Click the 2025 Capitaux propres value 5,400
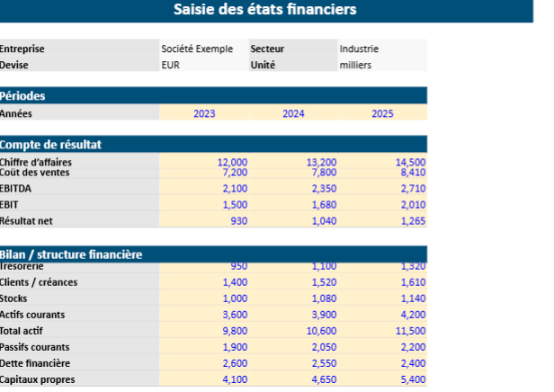554x392 pixels. [410, 379]
